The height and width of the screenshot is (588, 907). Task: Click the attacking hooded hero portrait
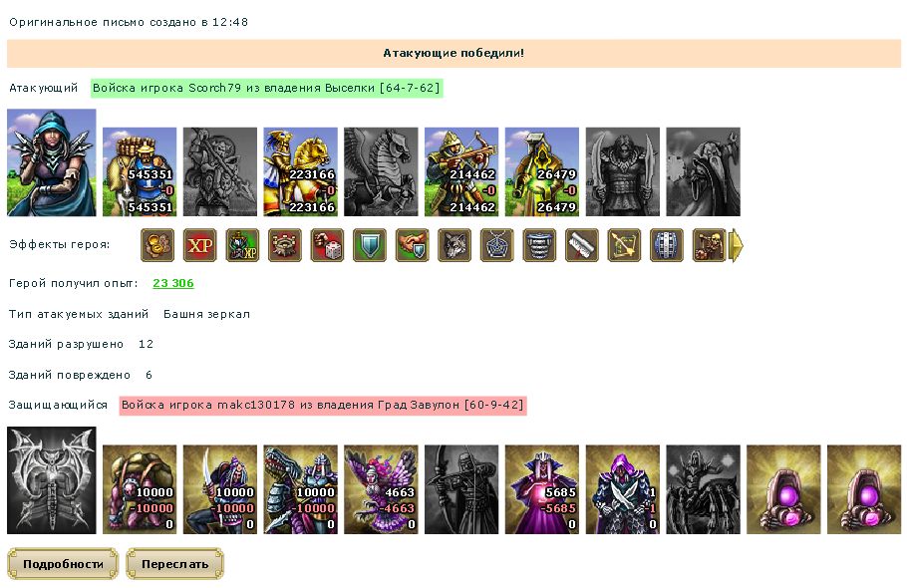click(x=52, y=162)
